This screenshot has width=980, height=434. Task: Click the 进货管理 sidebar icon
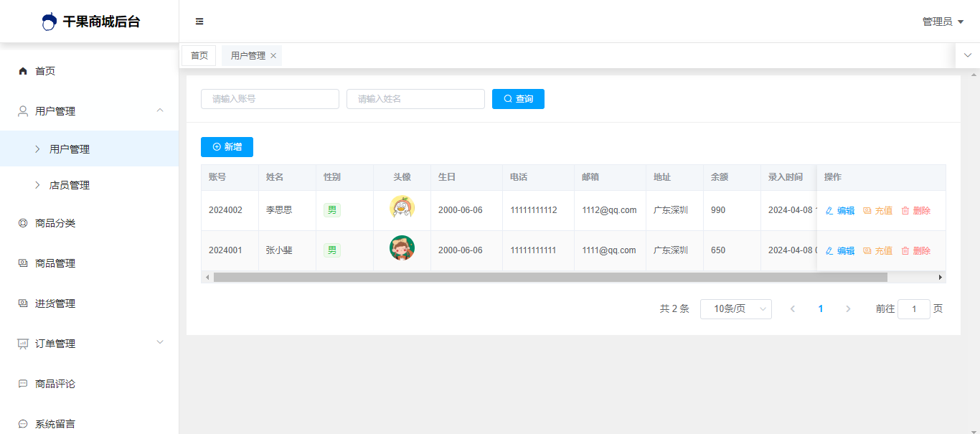pos(23,303)
